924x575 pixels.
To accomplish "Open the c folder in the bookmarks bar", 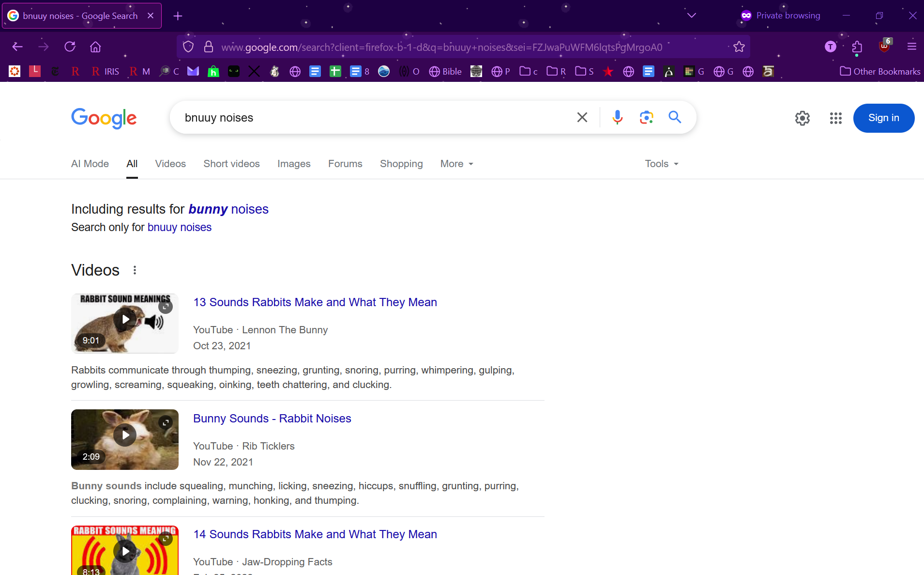I will pyautogui.click(x=529, y=71).
